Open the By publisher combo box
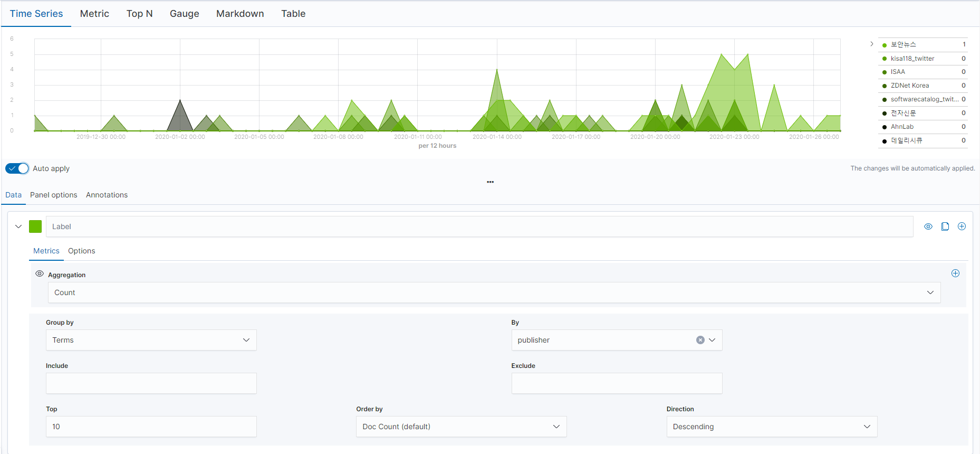Image resolution: width=980 pixels, height=454 pixels. point(617,340)
